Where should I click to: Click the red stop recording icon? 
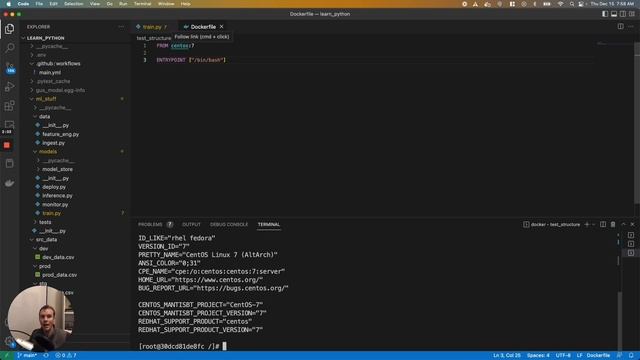(7, 145)
